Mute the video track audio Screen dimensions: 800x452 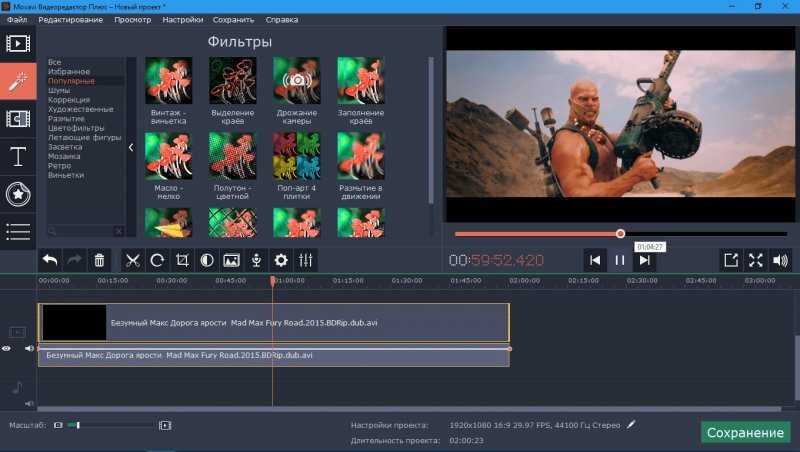(x=29, y=348)
